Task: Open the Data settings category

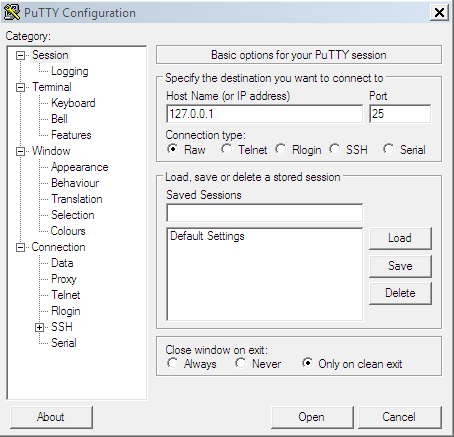Action: point(62,263)
